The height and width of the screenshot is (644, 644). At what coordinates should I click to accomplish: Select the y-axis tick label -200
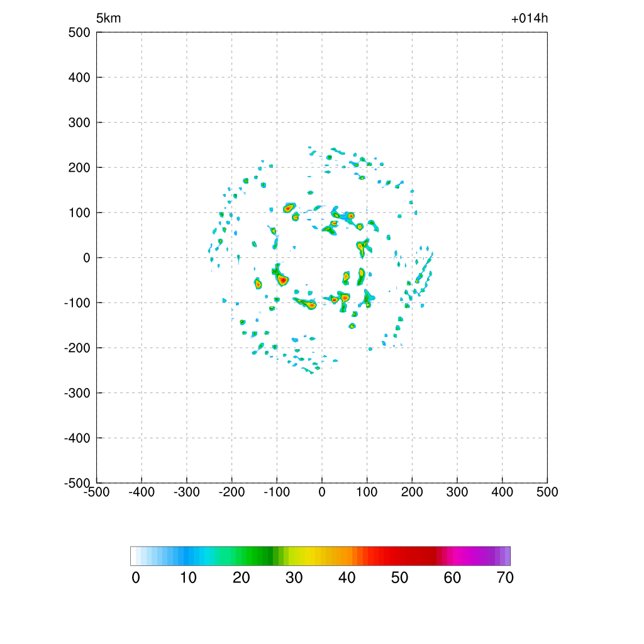coord(77,348)
